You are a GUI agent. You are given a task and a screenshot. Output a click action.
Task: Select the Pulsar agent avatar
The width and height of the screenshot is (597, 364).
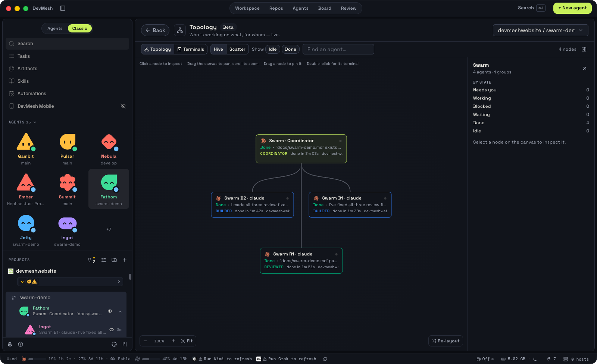[x=67, y=142]
